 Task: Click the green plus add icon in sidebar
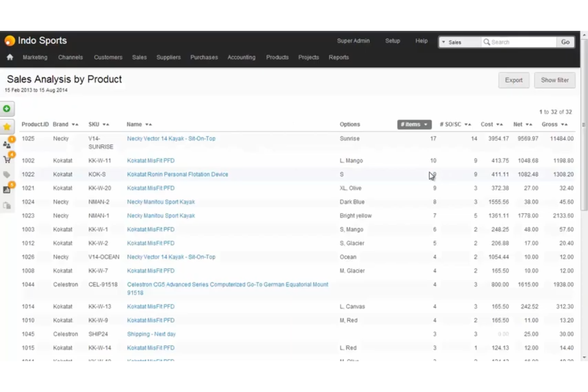coord(7,108)
